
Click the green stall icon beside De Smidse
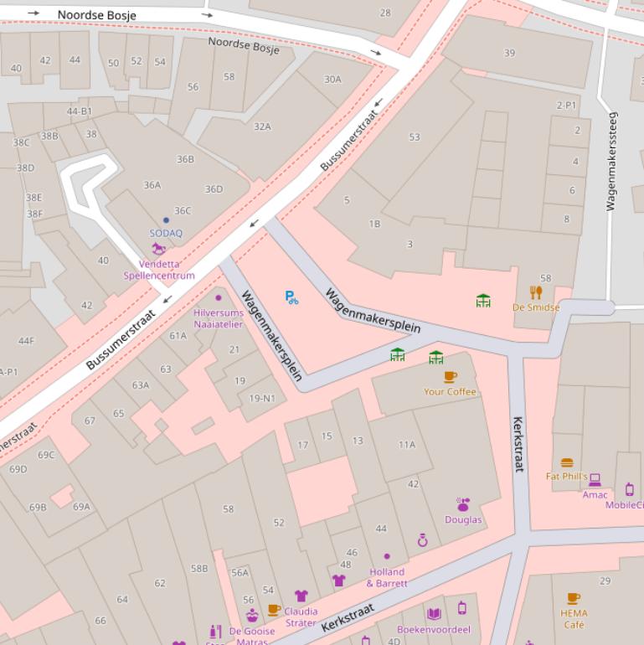(483, 300)
